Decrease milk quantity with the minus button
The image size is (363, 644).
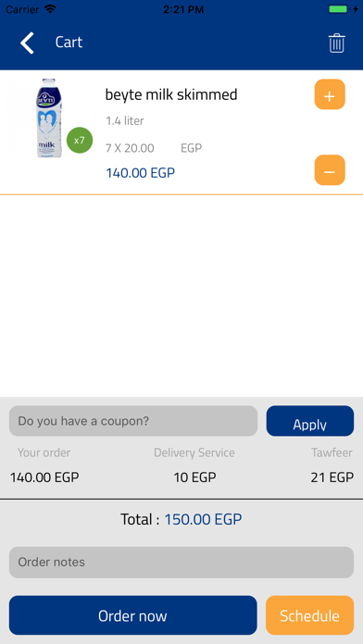tap(330, 170)
